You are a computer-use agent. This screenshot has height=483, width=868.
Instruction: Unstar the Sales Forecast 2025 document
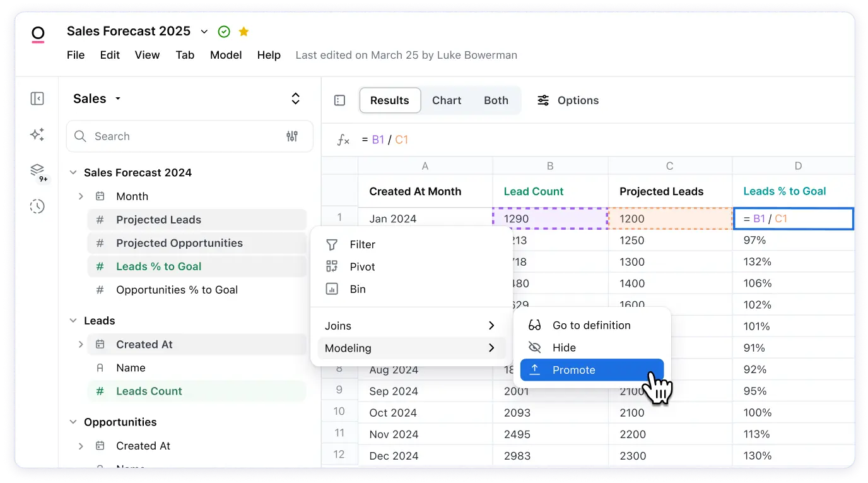click(x=243, y=31)
